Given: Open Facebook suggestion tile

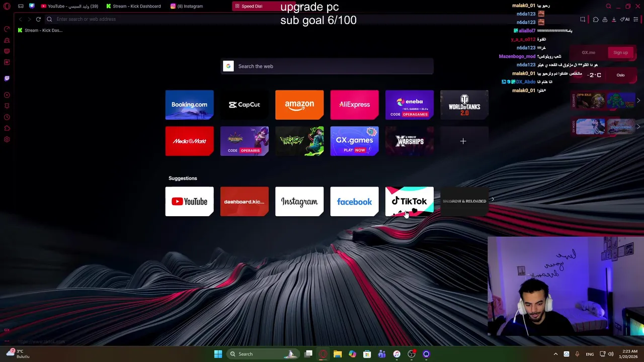Looking at the screenshot, I should pyautogui.click(x=354, y=202).
